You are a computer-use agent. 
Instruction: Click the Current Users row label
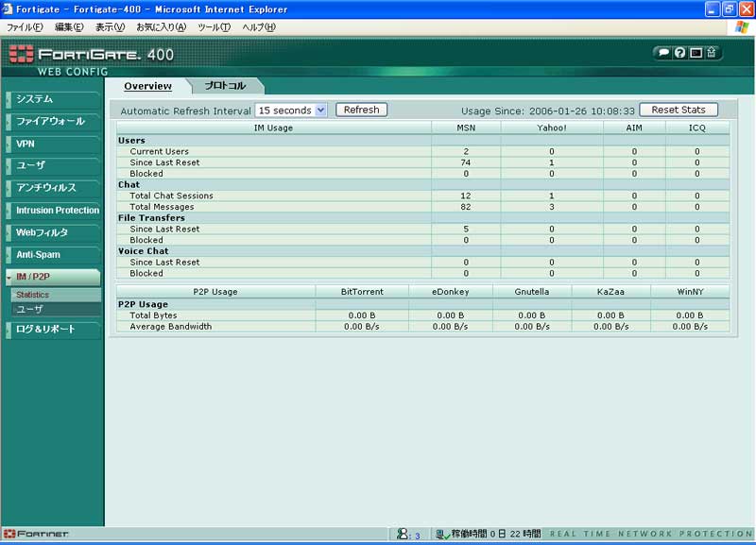pyautogui.click(x=159, y=151)
